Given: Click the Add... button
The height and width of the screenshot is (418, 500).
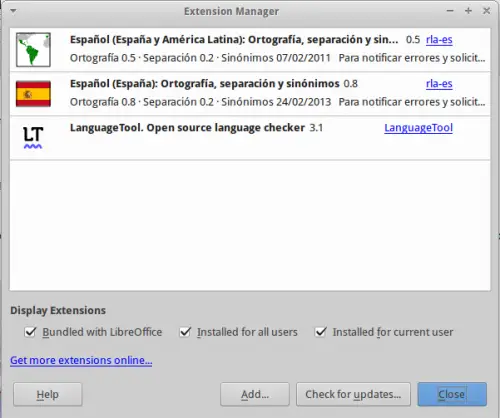Looking at the screenshot, I should pos(255,394).
